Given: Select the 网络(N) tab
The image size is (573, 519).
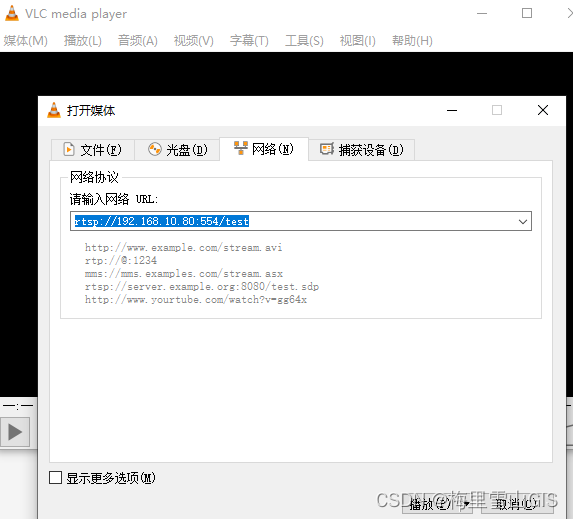Looking at the screenshot, I should pyautogui.click(x=264, y=149).
